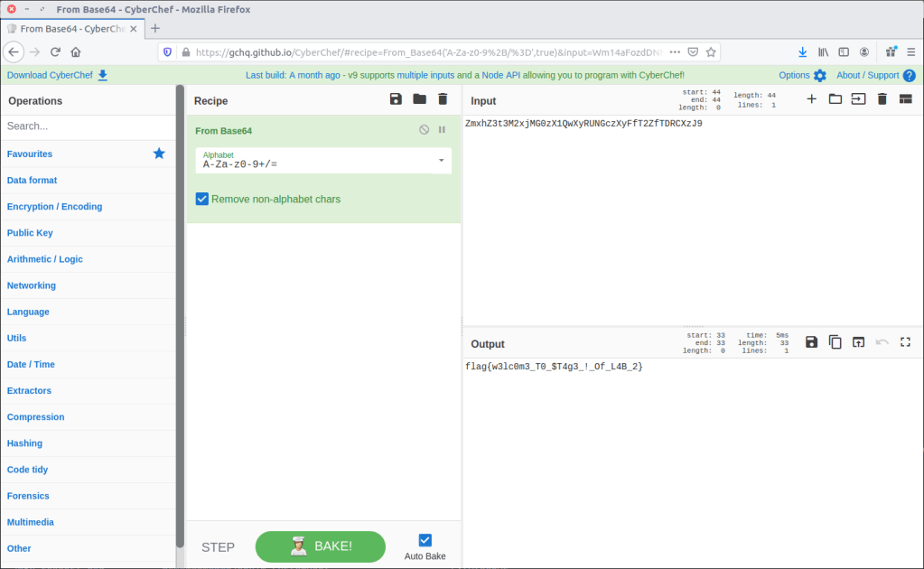Reset the input/output pane layout
Screen dimensions: 924x569
906,99
